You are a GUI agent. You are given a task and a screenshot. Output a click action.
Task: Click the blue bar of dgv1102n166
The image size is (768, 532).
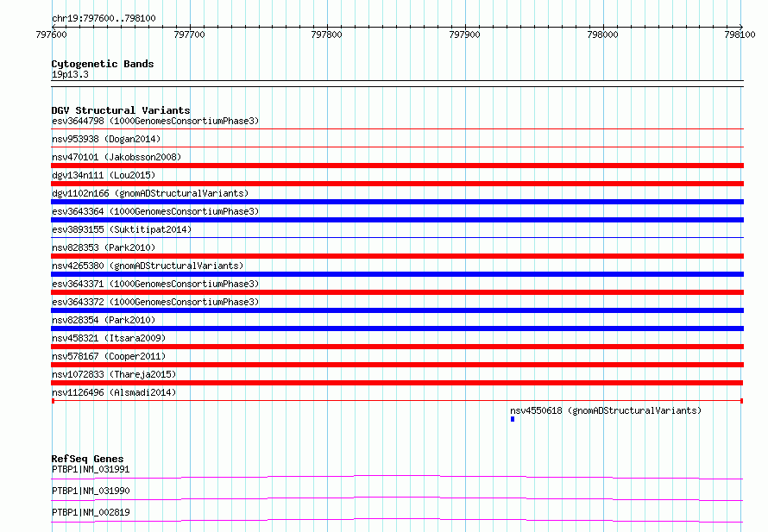397,202
